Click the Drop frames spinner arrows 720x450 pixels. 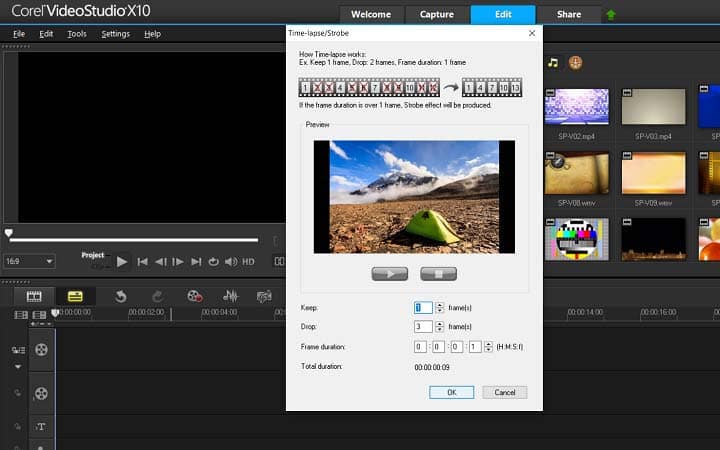coord(440,326)
